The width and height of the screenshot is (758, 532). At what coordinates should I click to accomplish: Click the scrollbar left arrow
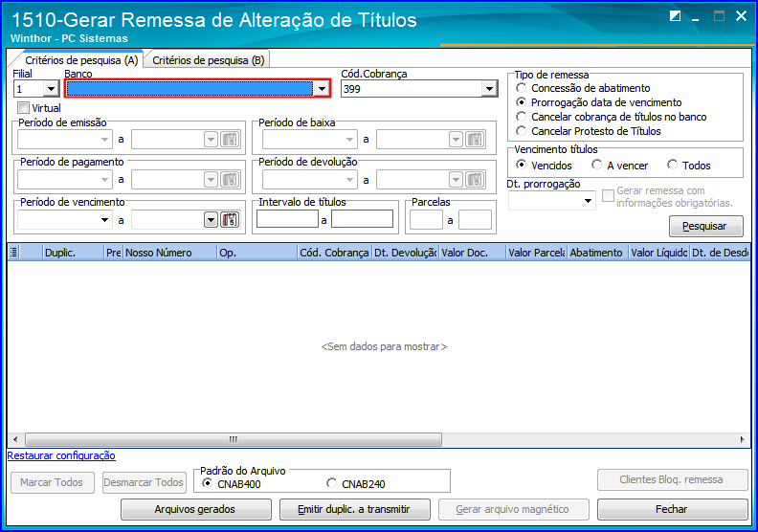click(15, 439)
